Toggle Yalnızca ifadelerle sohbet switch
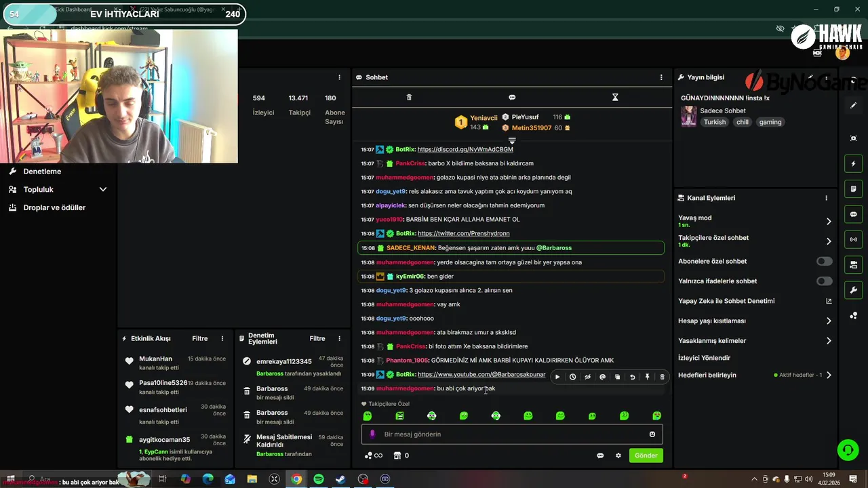Screen dimensions: 868x488 [x=824, y=281]
